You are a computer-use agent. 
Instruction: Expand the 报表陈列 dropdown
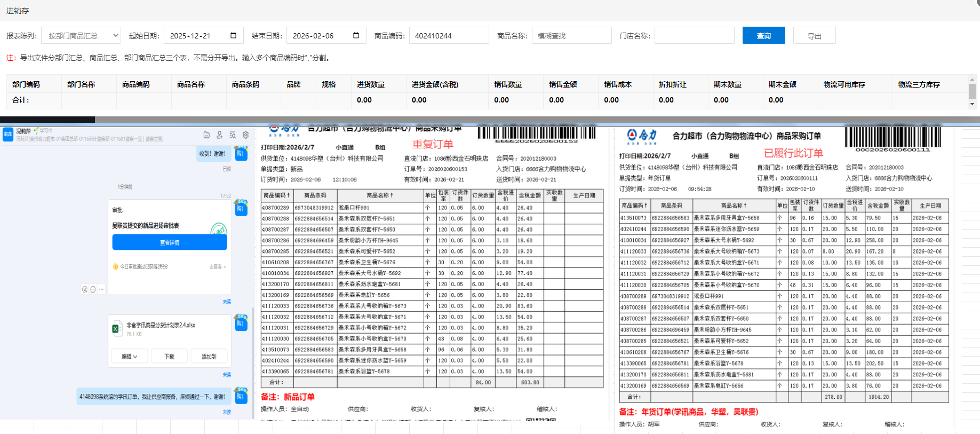[81, 36]
